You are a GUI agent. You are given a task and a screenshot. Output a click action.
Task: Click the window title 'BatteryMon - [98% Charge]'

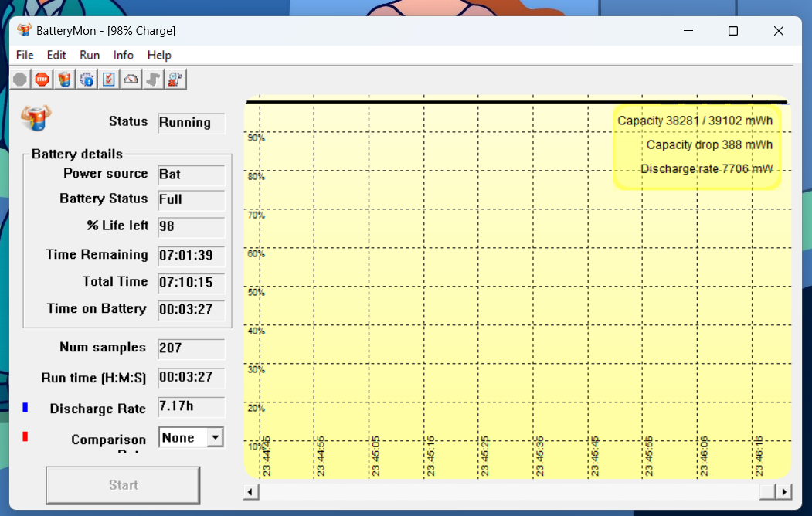[x=106, y=31]
